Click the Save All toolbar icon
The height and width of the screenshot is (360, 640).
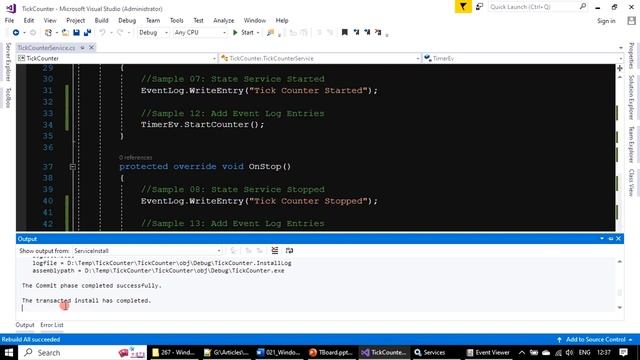tap(87, 32)
